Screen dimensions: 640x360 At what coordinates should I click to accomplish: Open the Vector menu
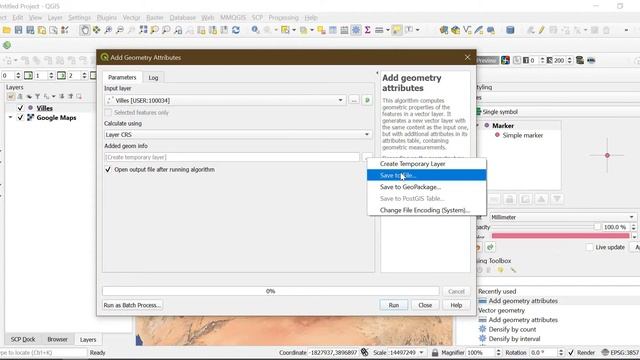(x=131, y=18)
